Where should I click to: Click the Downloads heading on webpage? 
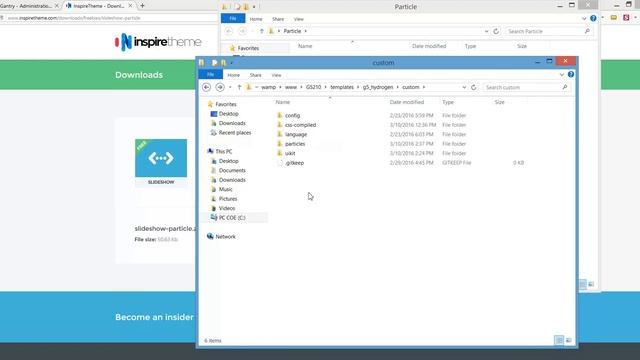139,75
